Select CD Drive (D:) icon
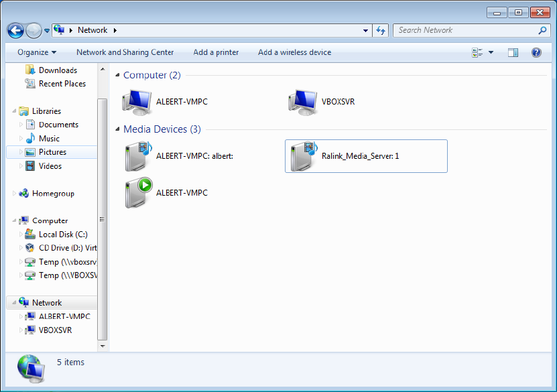This screenshot has height=392, width=557. pyautogui.click(x=31, y=248)
